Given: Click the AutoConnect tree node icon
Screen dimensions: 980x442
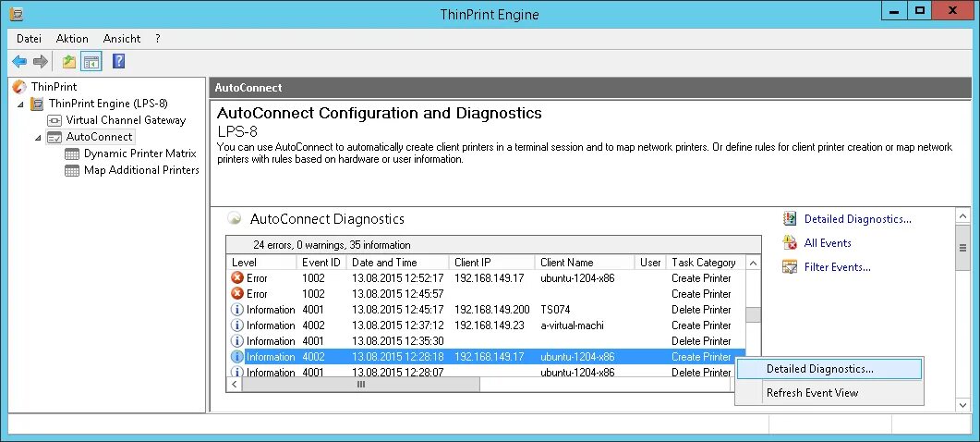Looking at the screenshot, I should pyautogui.click(x=54, y=137).
